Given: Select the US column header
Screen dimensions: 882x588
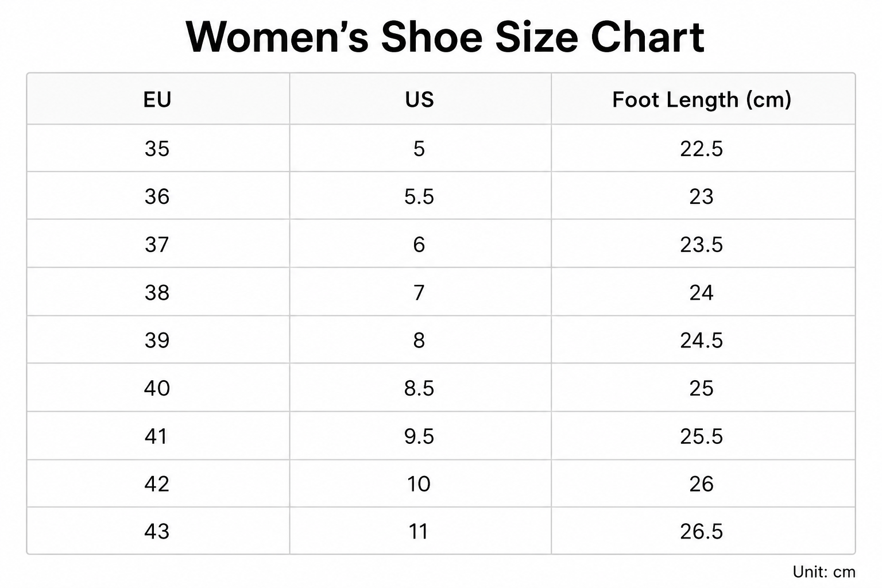Looking at the screenshot, I should coord(420,99).
